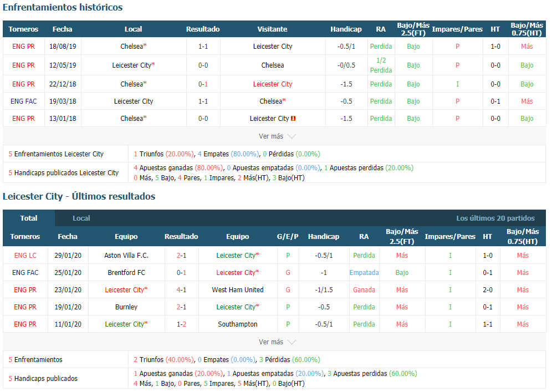This screenshot has height=392, width=552.
Task: Click P marker in Burnley row
Action: [x=288, y=307]
